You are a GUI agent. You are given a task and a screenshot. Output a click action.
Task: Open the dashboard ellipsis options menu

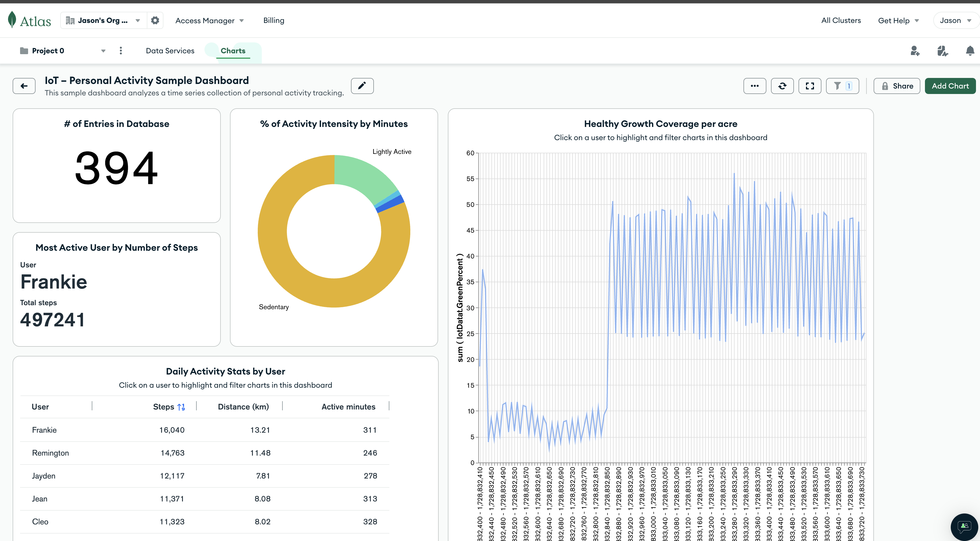point(754,86)
